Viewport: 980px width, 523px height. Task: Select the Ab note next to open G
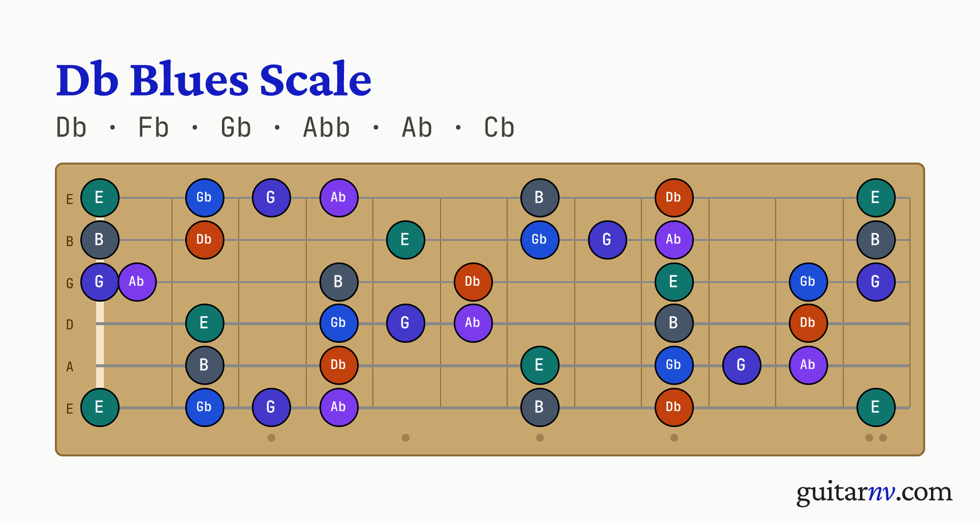137,282
